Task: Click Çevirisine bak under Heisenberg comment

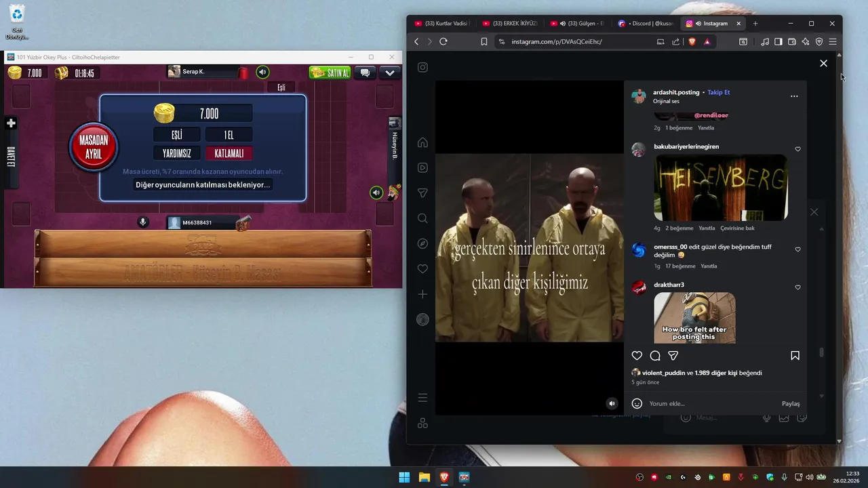Action: (737, 228)
